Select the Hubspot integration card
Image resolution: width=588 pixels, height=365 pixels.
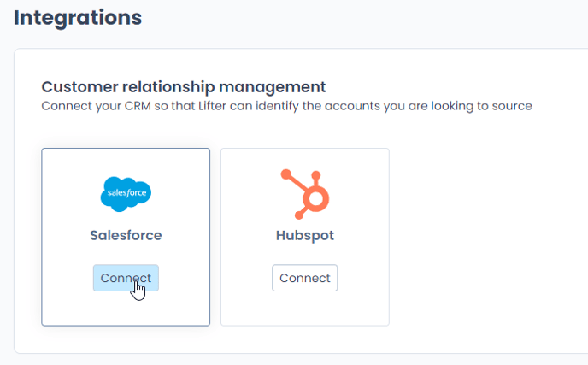(x=305, y=237)
